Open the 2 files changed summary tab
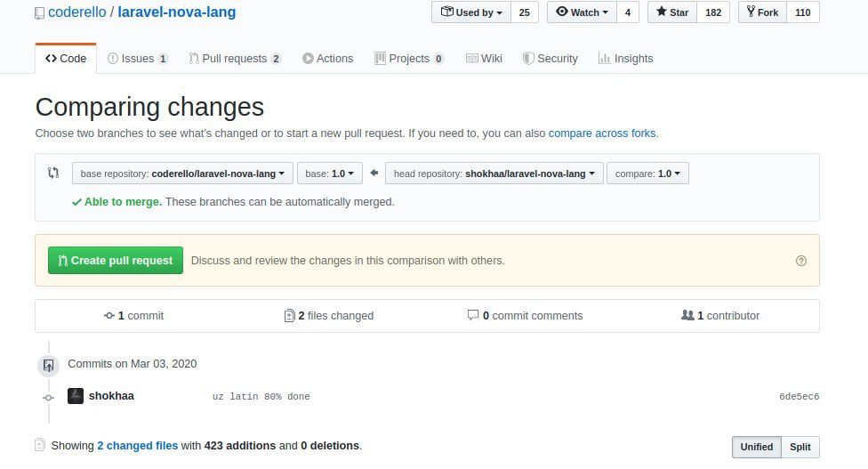Image resolution: width=868 pixels, height=469 pixels. click(329, 316)
